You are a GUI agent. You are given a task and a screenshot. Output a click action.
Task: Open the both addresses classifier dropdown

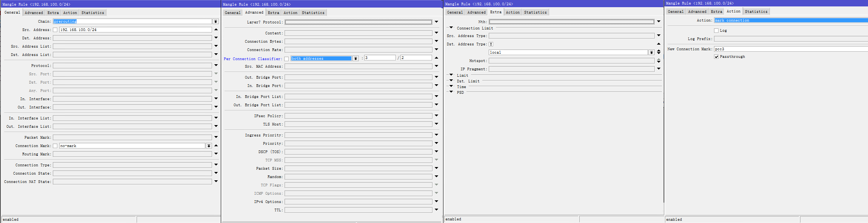[356, 59]
